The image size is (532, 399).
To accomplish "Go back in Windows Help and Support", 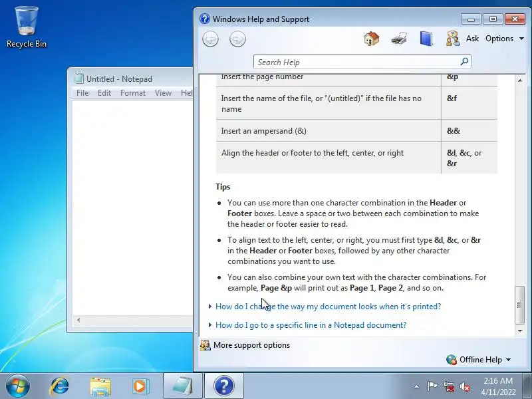I will [x=210, y=39].
